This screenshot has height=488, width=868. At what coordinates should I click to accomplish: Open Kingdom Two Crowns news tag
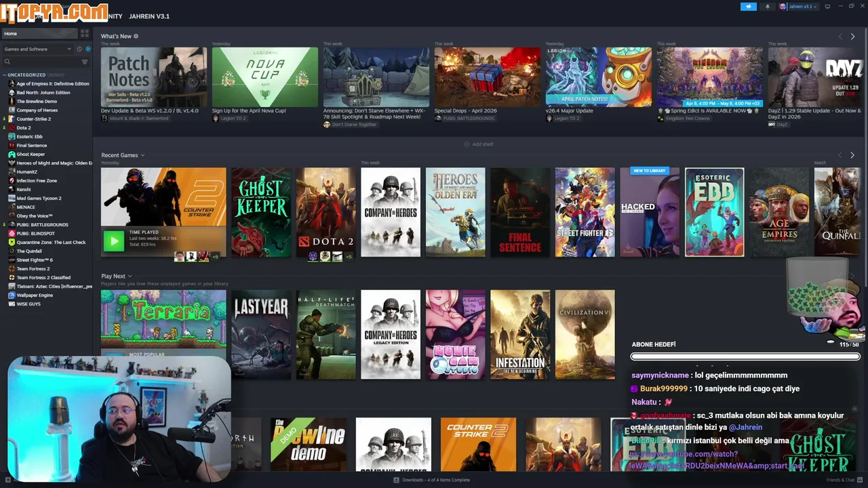coord(683,118)
